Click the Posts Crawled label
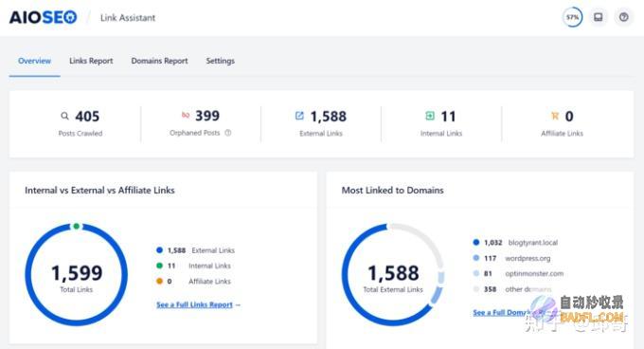Screen dimensions: 644x349 click(80, 133)
